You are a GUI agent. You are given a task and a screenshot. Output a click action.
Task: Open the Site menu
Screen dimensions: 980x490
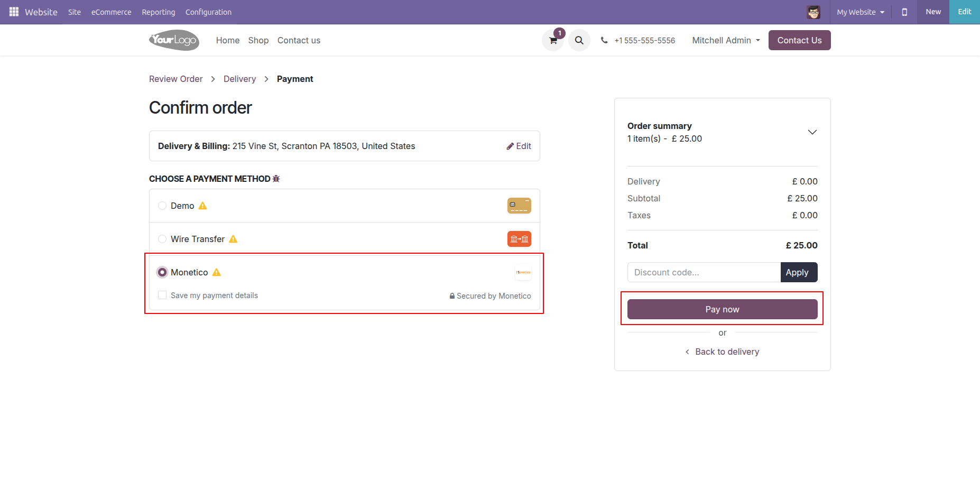(x=75, y=12)
